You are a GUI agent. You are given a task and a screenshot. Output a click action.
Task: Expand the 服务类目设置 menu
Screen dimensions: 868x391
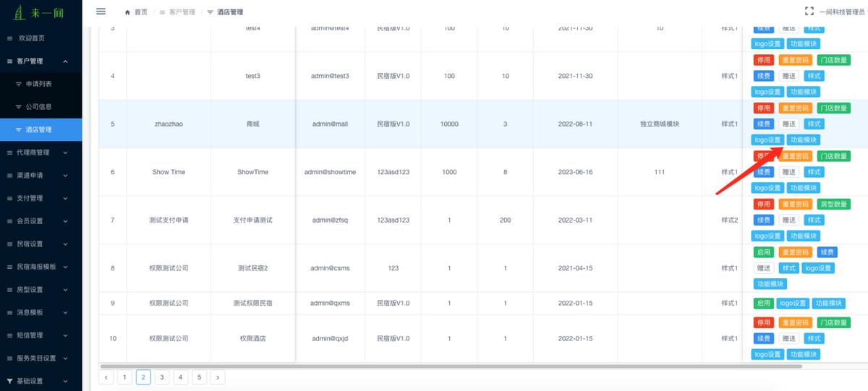click(41, 358)
